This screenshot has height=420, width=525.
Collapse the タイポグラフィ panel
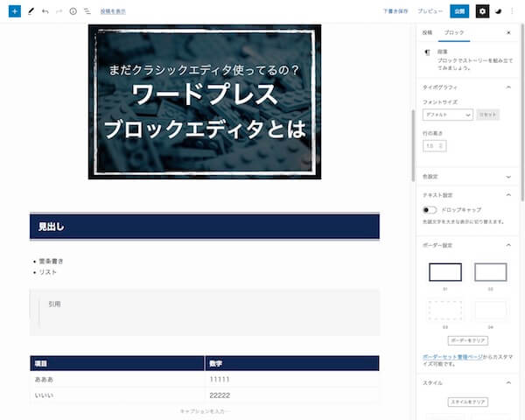click(467, 87)
